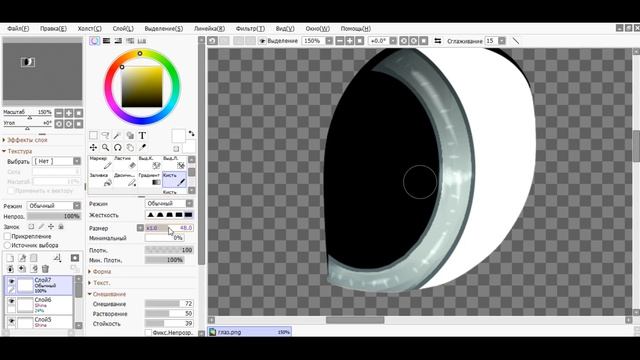
Task: Open Выбрать texture dropdown
Action: point(77,161)
